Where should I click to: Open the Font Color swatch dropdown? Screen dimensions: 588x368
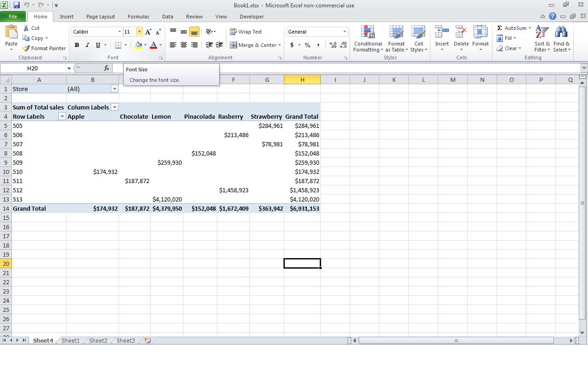coord(160,46)
